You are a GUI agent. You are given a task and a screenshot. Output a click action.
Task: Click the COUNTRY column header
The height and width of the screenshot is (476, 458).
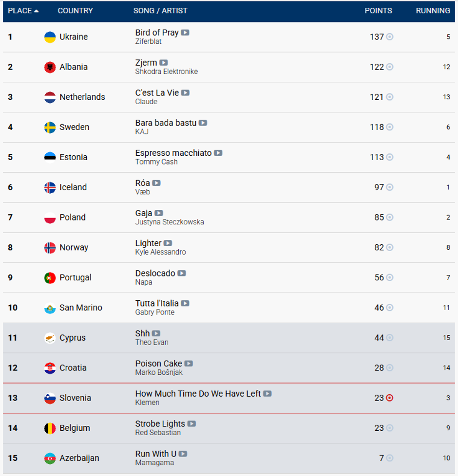[75, 11]
